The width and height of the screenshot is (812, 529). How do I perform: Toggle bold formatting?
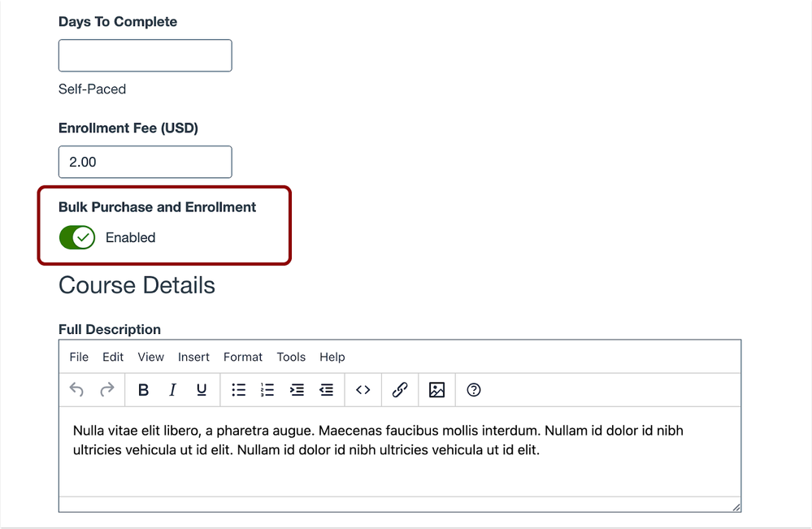[143, 390]
